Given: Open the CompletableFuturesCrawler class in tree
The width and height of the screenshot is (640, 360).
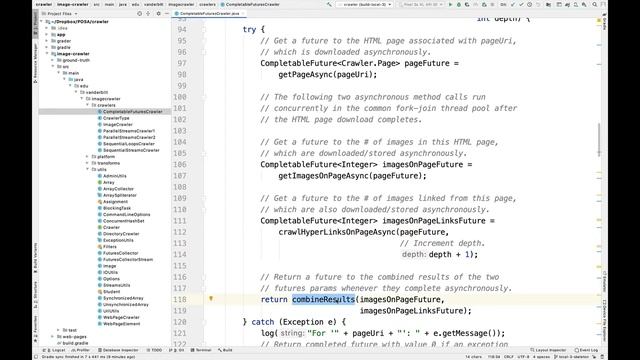Looking at the screenshot, I should pyautogui.click(x=132, y=111).
